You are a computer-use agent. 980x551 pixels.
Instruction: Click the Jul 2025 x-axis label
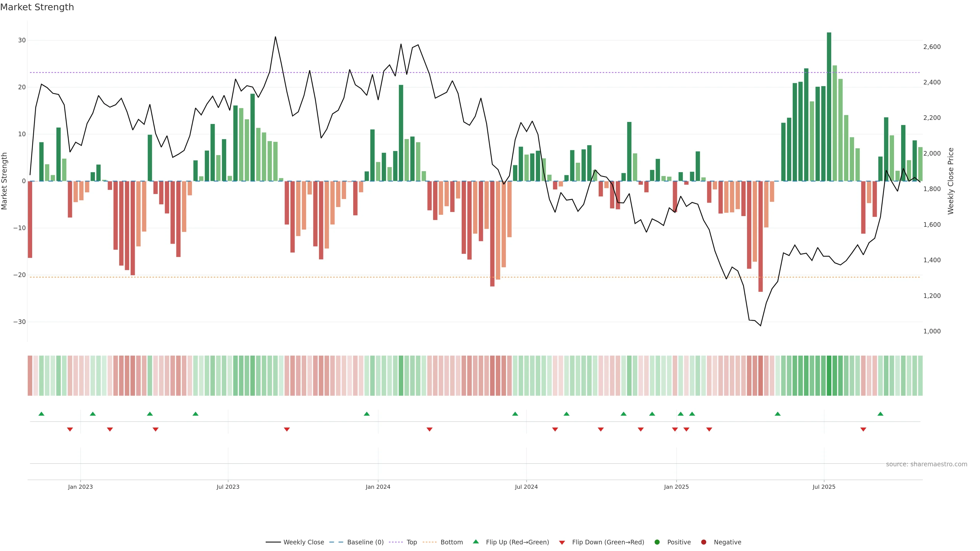tap(824, 487)
